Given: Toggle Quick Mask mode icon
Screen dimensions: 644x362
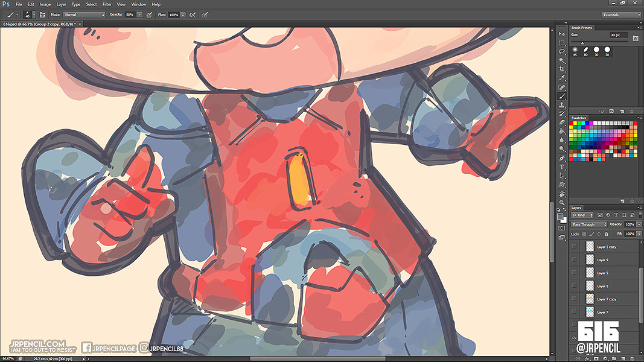Looking at the screenshot, I should pos(561,228).
